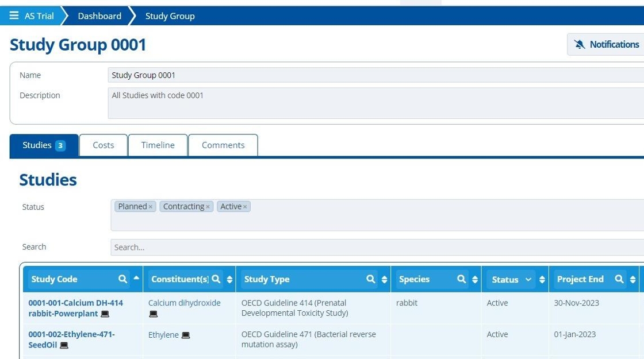Sort ascending by Study Code
644x359 pixels.
tap(136, 278)
